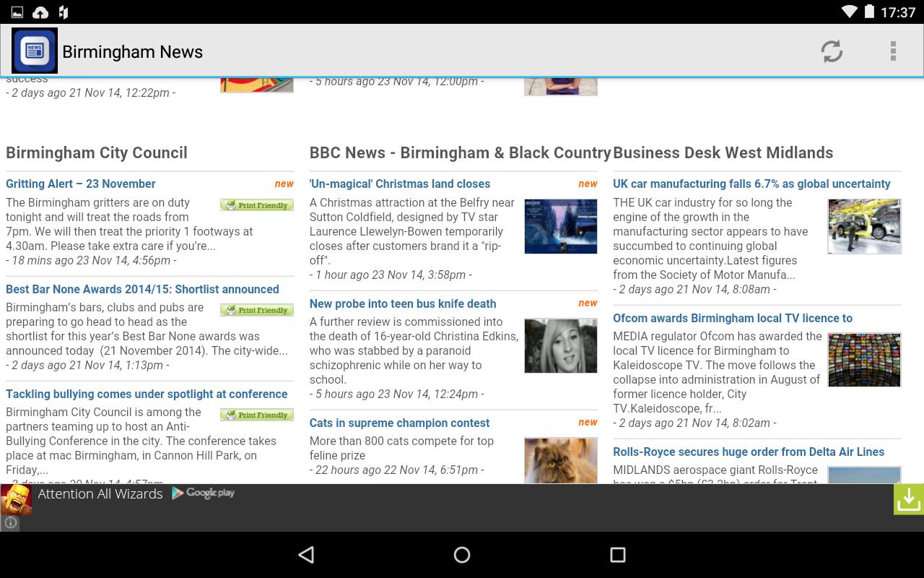
Task: Tap the ad's green download icon
Action: tap(909, 499)
